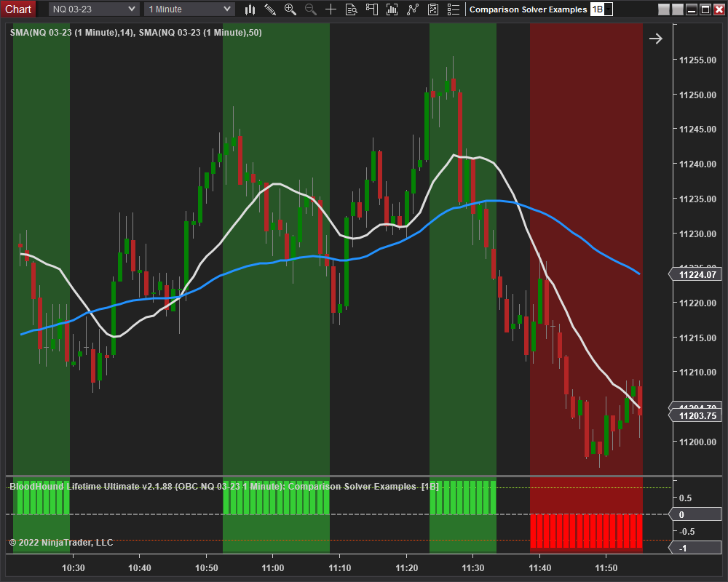This screenshot has width=728, height=582.
Task: Click the 11:00 time axis label
Action: [x=272, y=568]
